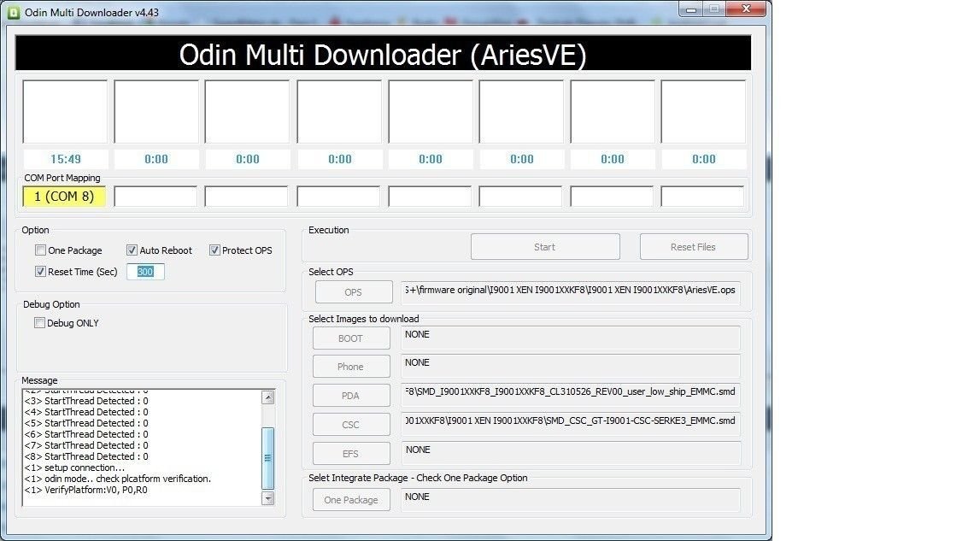This screenshot has height=541, width=980.
Task: Click the PDA file path field
Action: coord(571,395)
